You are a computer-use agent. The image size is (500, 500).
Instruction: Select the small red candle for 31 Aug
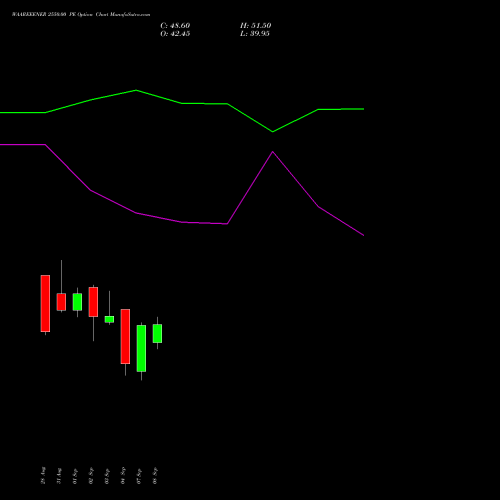[x=61, y=302]
